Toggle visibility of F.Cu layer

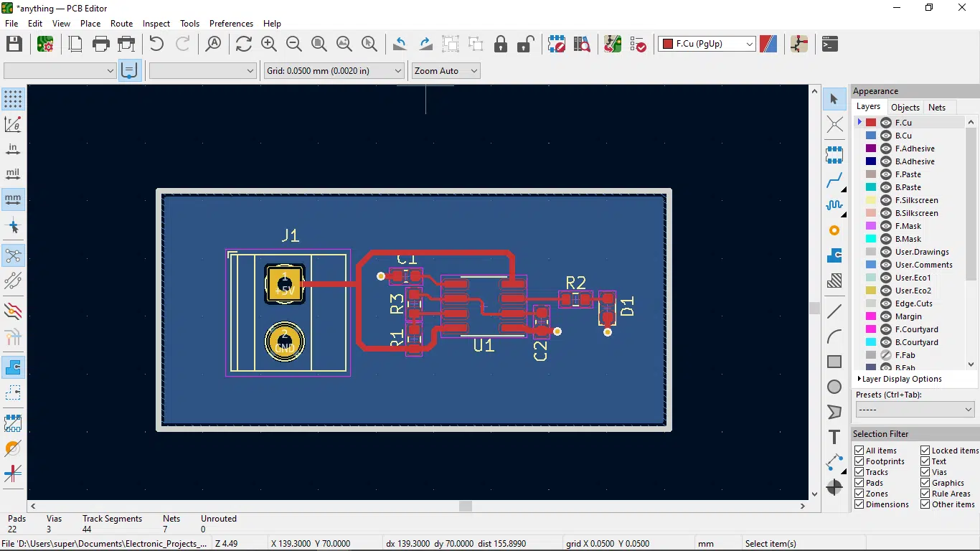coord(885,123)
